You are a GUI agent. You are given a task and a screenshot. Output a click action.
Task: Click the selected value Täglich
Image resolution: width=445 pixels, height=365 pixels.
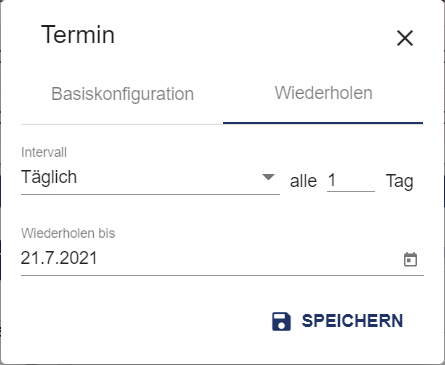pos(49,177)
